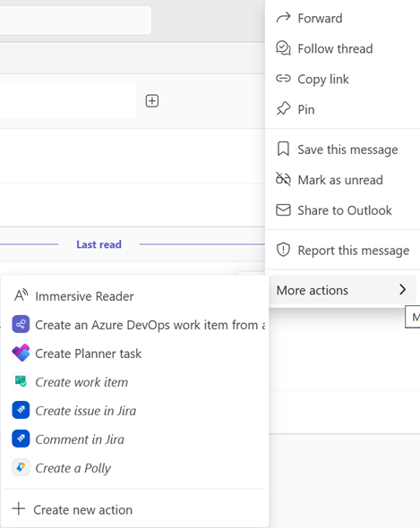This screenshot has height=528, width=420.
Task: Click the Pin pushpin icon
Action: point(283,108)
